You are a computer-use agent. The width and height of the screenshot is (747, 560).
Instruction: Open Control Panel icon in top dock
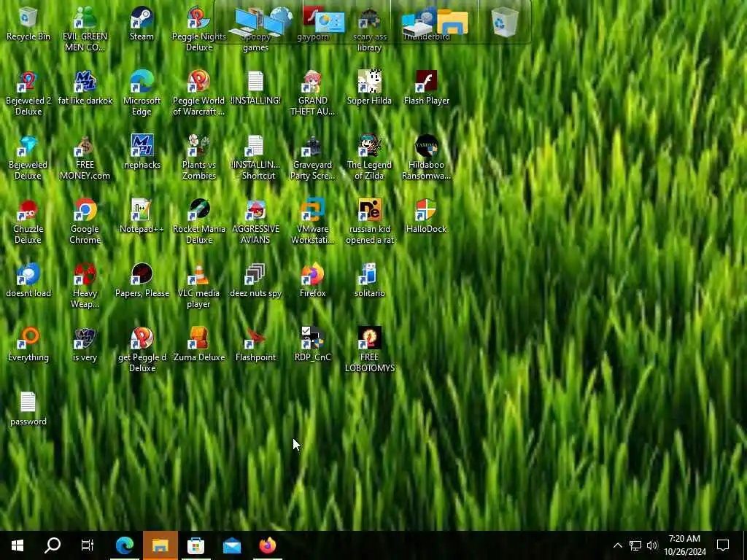330,23
